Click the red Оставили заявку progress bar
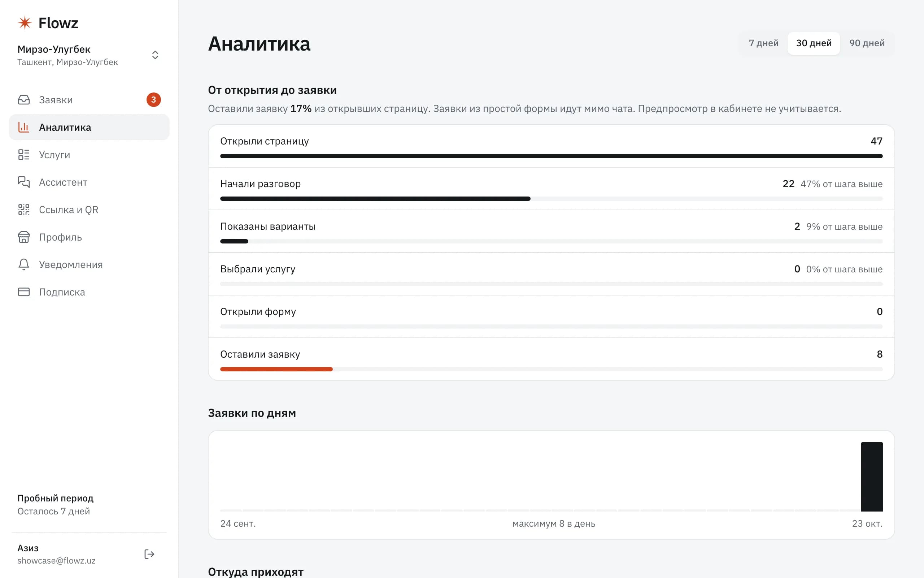 click(276, 369)
